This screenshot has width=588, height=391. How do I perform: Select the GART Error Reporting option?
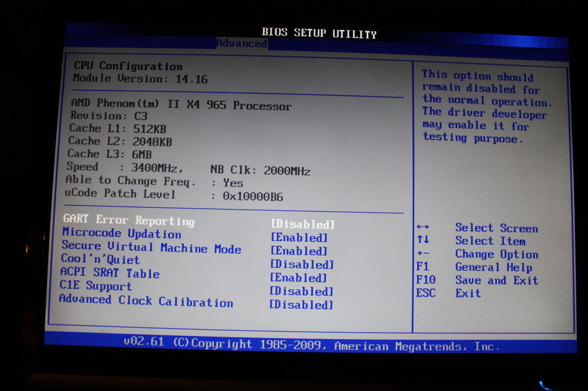tap(129, 220)
